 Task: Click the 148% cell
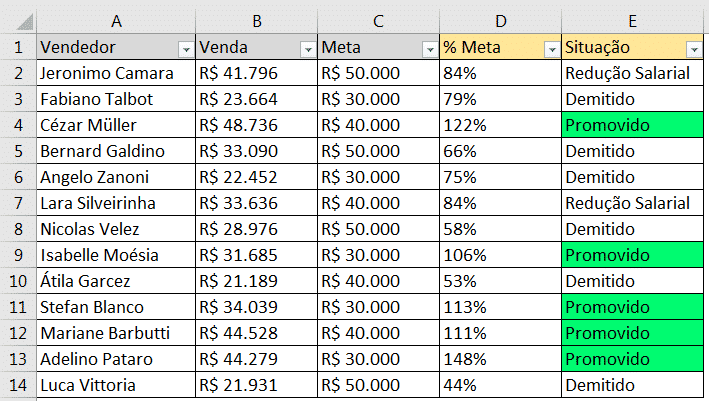pos(500,359)
